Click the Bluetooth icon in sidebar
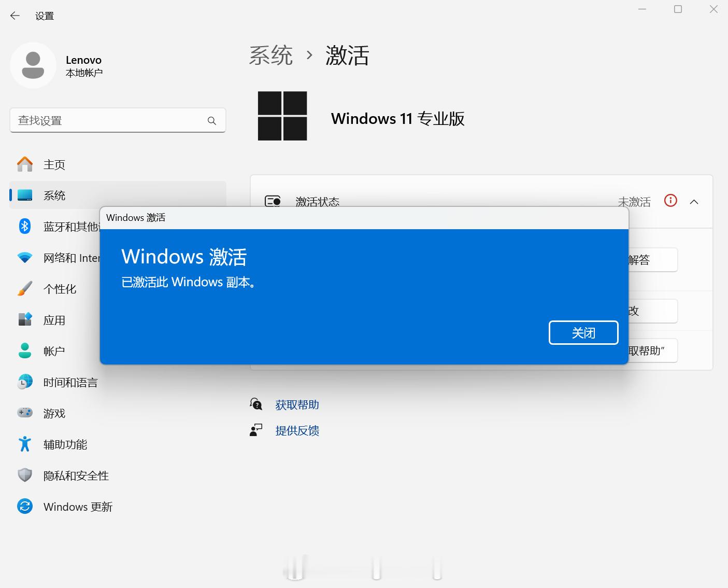 pos(25,227)
